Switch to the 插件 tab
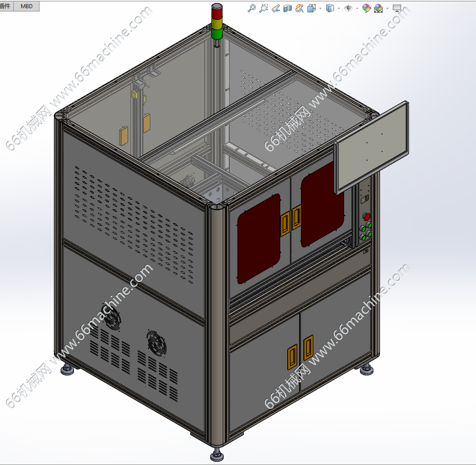Image resolution: width=476 pixels, height=465 pixels. tap(6, 6)
